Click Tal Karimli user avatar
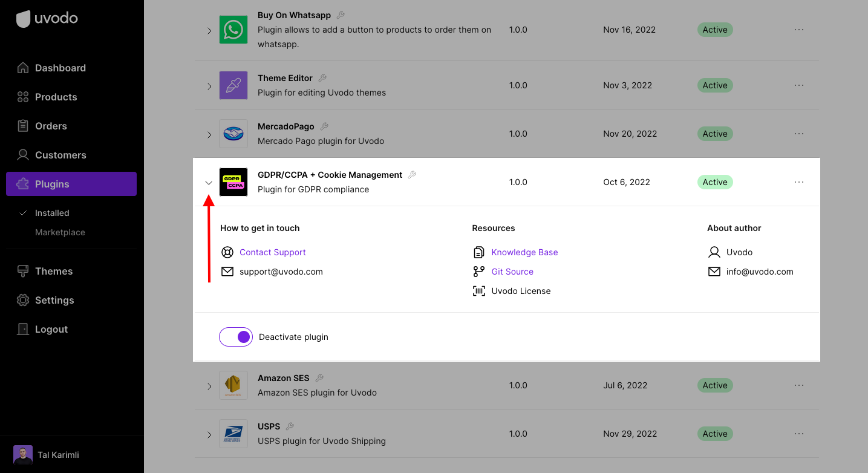 click(x=23, y=455)
